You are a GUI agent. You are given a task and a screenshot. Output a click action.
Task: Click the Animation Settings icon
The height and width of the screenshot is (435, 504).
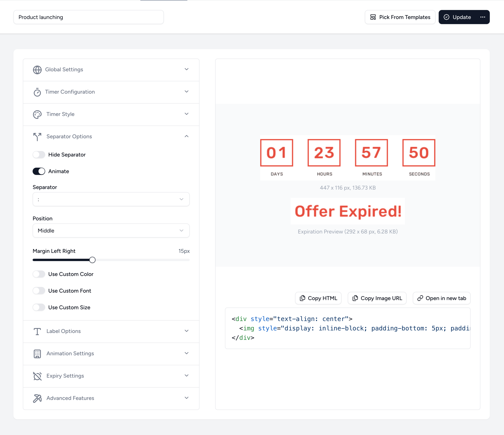[37, 354]
